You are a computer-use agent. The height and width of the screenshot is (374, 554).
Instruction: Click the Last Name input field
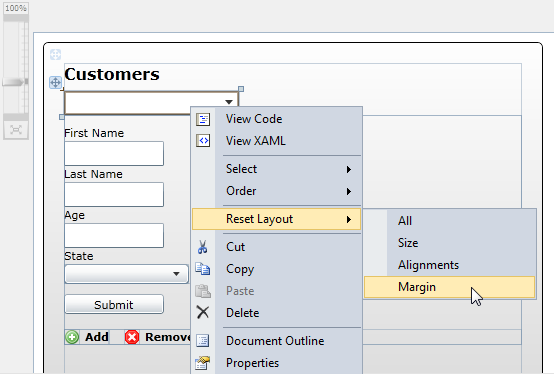[114, 195]
